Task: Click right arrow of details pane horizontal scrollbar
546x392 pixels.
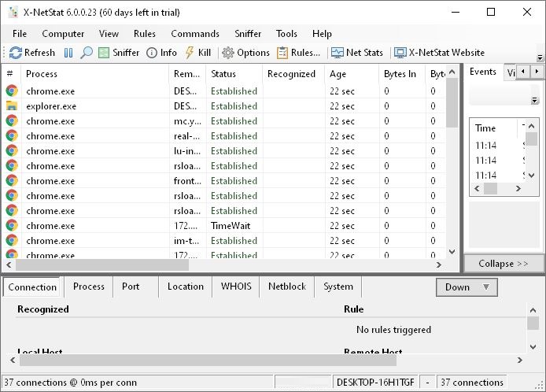Action: tap(520, 360)
